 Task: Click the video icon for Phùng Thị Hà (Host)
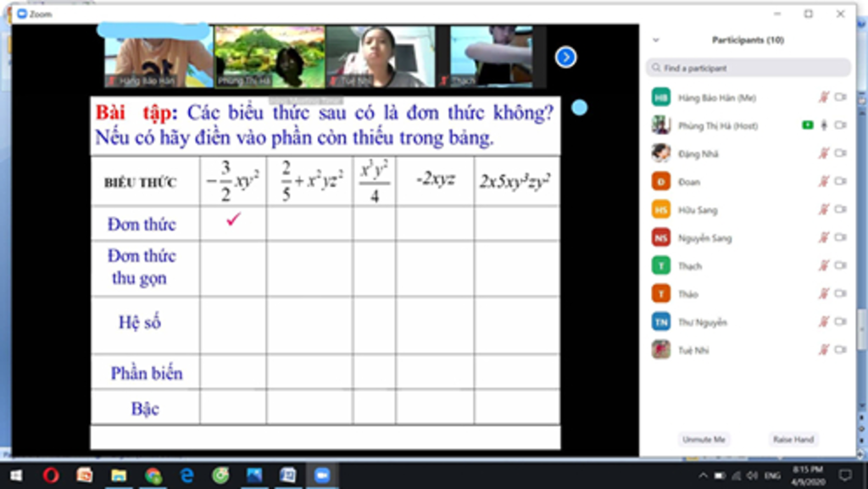pyautogui.click(x=841, y=125)
